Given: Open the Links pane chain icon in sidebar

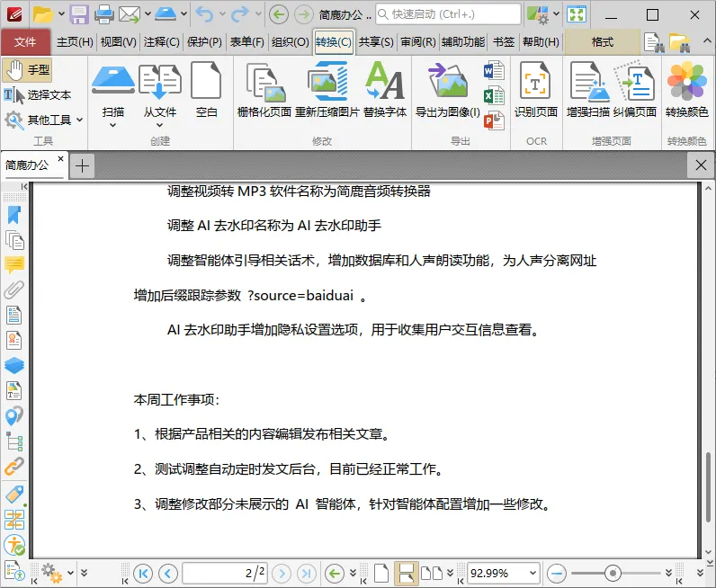Looking at the screenshot, I should click(14, 467).
